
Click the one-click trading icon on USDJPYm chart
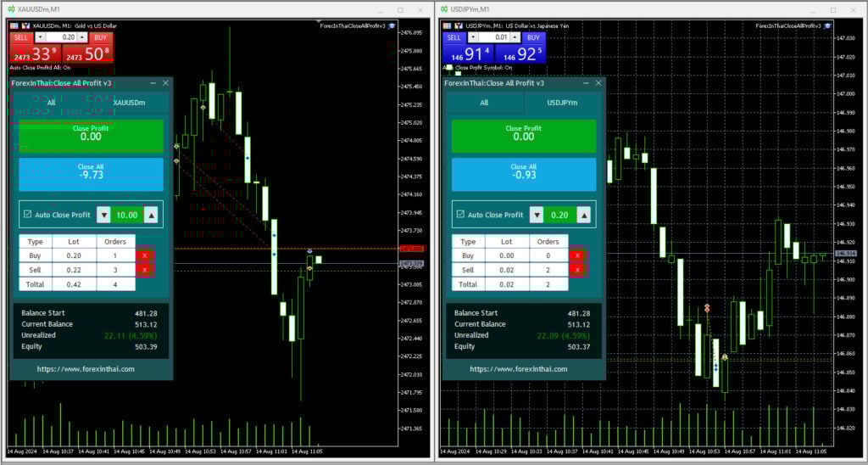coord(448,25)
